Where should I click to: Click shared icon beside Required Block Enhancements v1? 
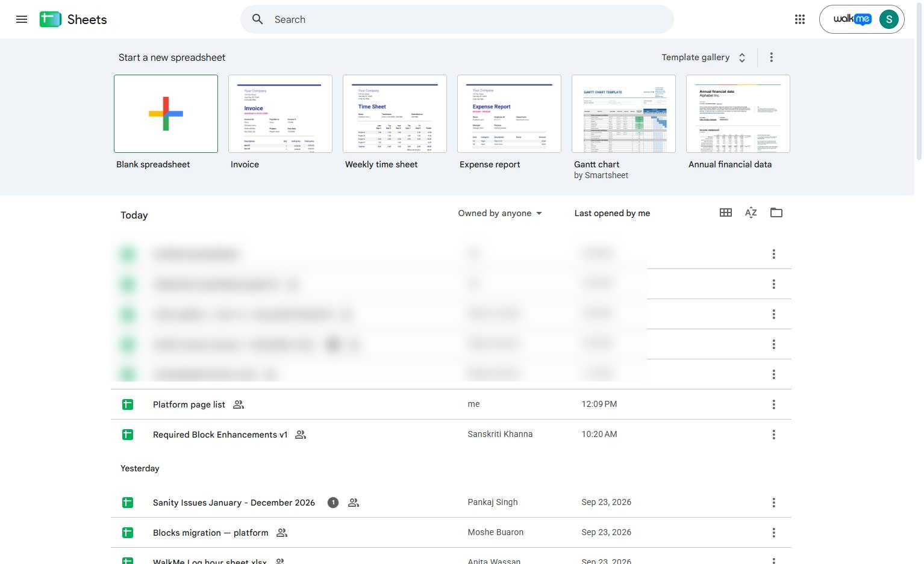pos(301,435)
